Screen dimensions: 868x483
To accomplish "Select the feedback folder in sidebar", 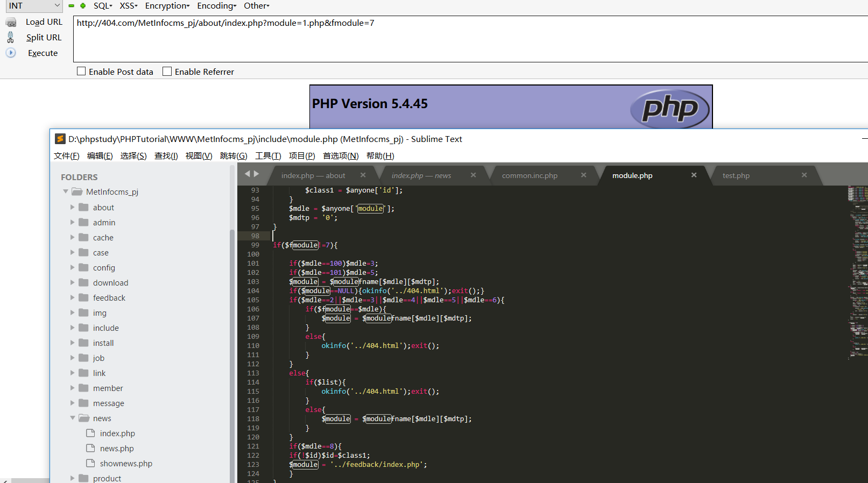I will 109,297.
